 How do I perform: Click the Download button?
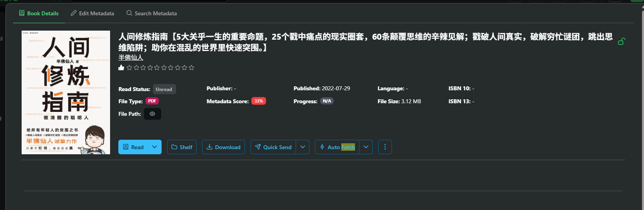pos(223,147)
